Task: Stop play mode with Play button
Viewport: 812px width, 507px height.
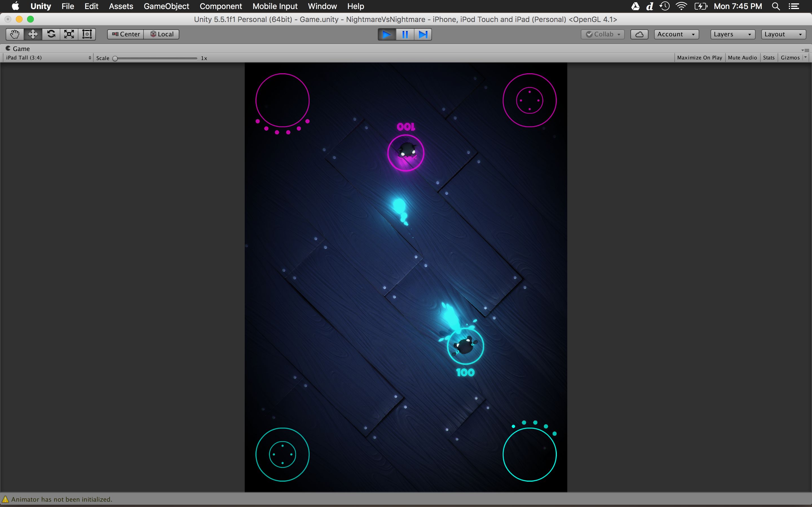Action: [x=387, y=35]
